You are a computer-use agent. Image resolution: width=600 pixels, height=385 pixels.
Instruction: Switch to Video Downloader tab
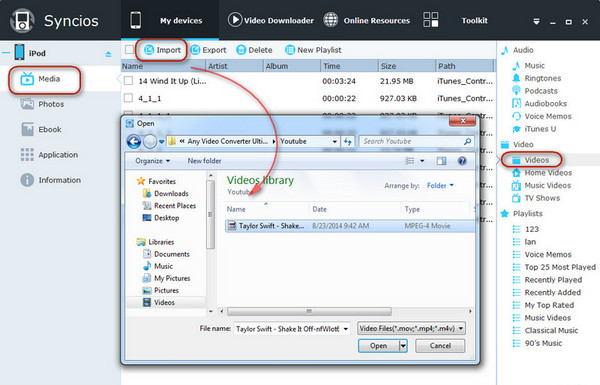(x=271, y=20)
